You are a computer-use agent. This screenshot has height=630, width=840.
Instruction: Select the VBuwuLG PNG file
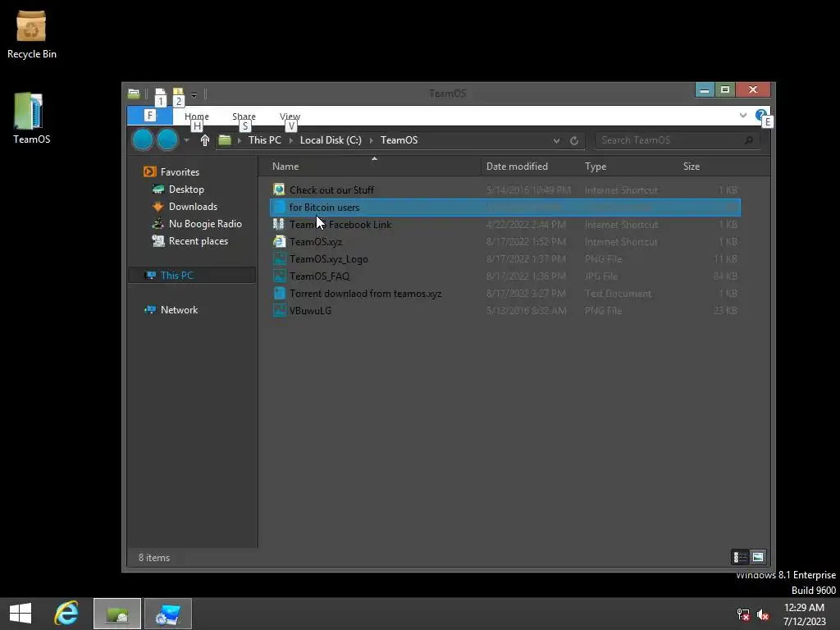[x=505, y=310]
